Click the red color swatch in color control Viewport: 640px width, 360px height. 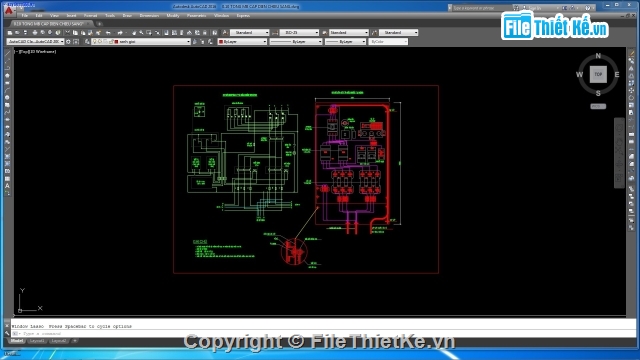[221, 42]
